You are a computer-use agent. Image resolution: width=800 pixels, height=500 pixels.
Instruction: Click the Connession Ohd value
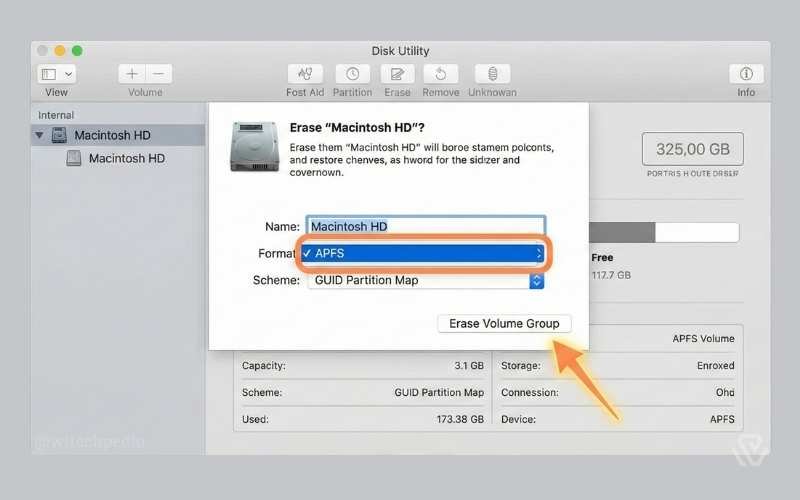pyautogui.click(x=725, y=392)
